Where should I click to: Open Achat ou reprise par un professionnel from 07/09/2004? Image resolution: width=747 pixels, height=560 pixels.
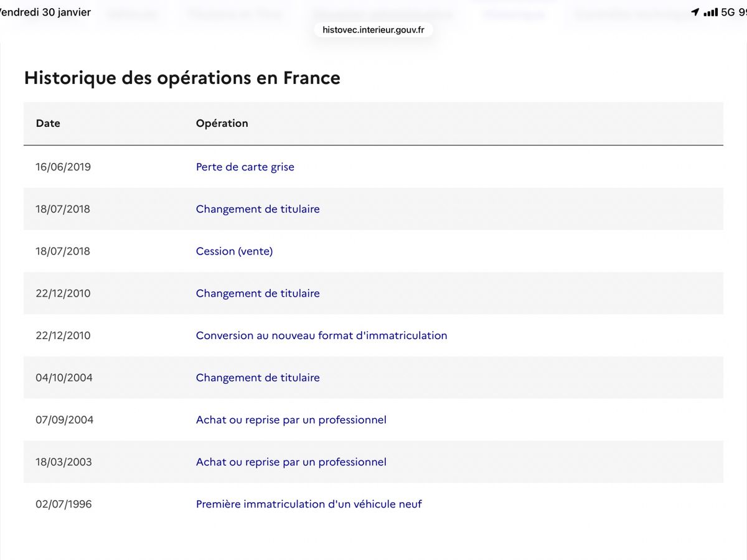tap(291, 420)
